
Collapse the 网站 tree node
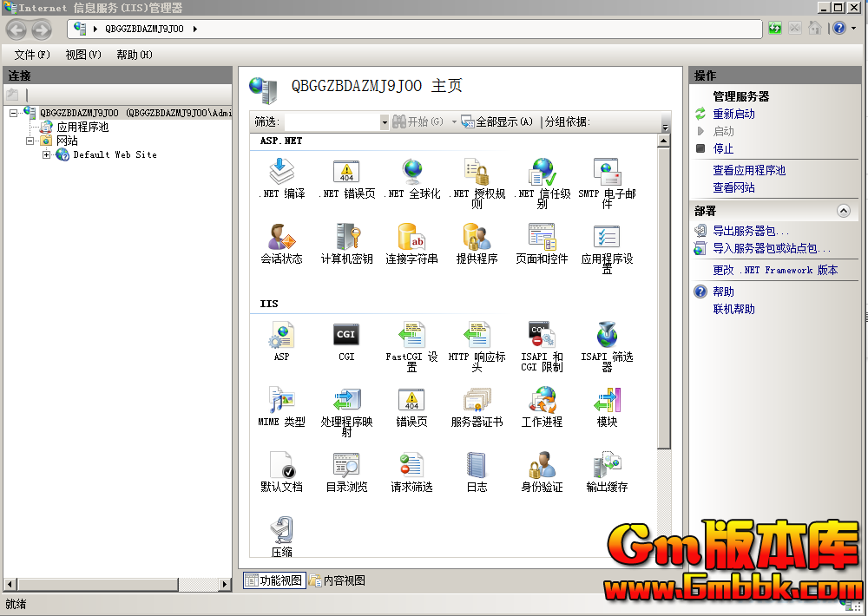tap(30, 141)
